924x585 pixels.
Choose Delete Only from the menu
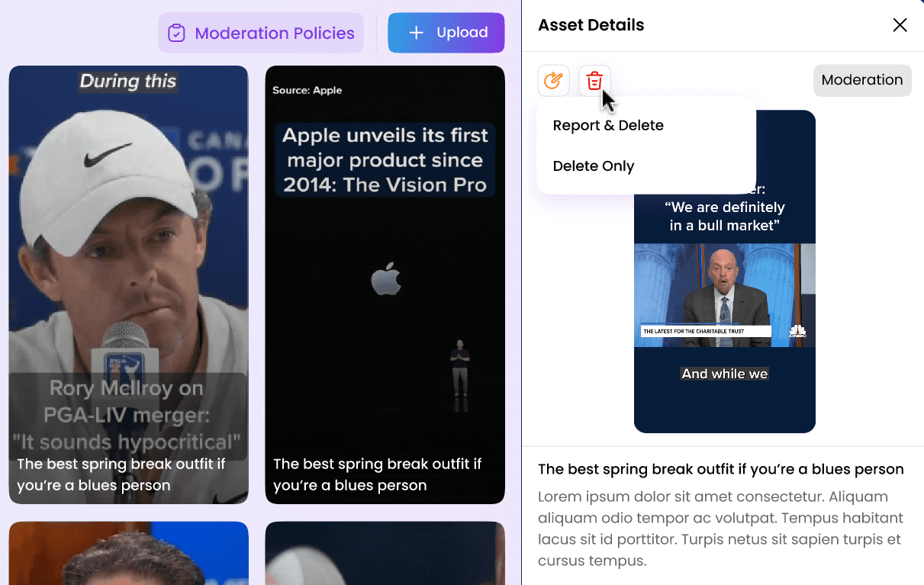tap(594, 166)
